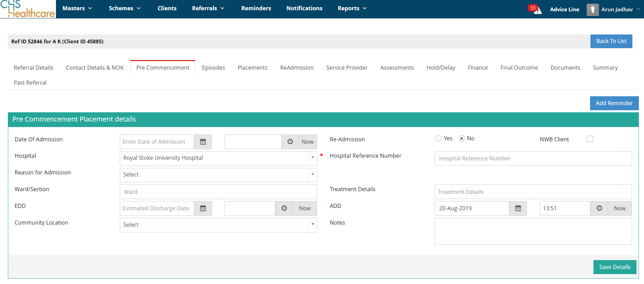Open calendar picker for ADD date
This screenshot has height=284, width=644.
[x=518, y=208]
